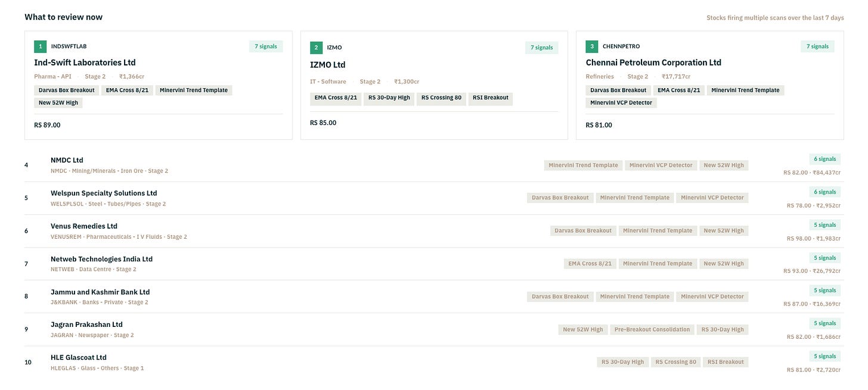The width and height of the screenshot is (868, 390).
Task: Click Darvas Box Breakout tag in Venus Remedies row
Action: point(583,231)
